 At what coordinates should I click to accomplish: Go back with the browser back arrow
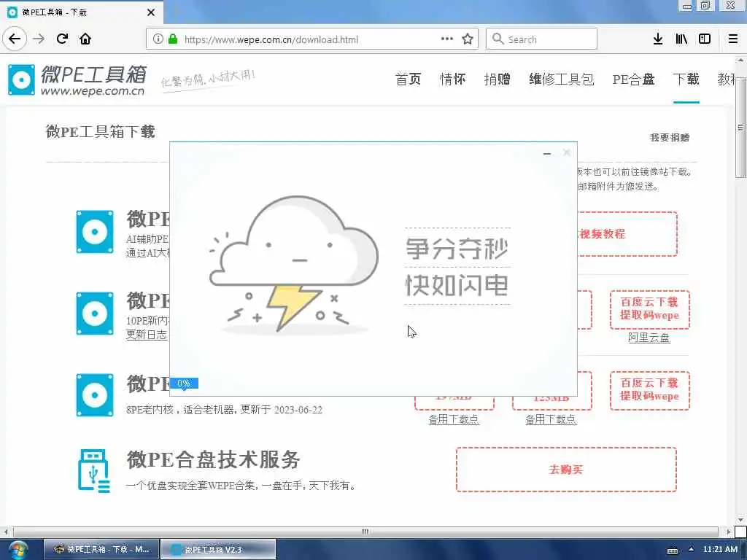coord(15,39)
